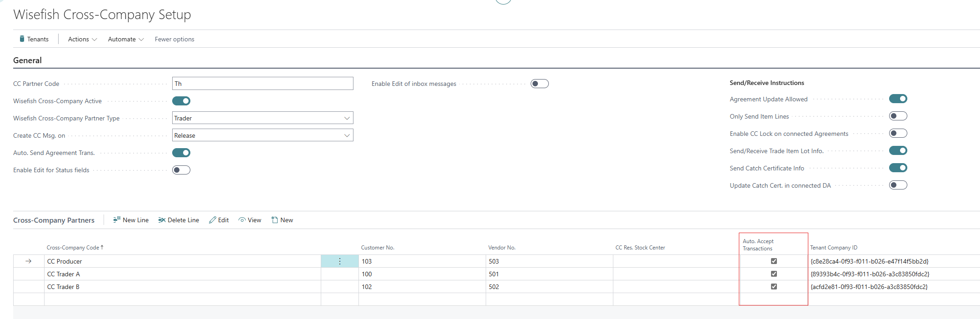Enable Update Catch Cert. in connected DA
Screen dimensions: 980x319
pyautogui.click(x=898, y=185)
